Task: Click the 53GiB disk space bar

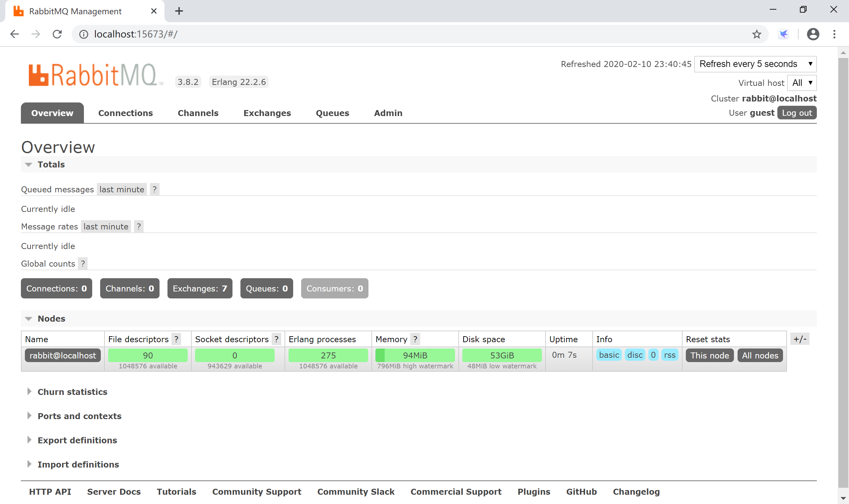Action: tap(502, 355)
